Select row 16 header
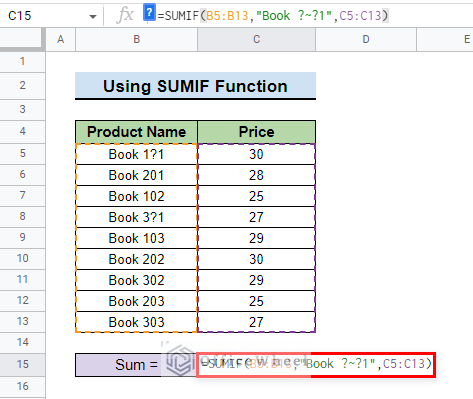This screenshot has width=473, height=399. tap(22, 387)
